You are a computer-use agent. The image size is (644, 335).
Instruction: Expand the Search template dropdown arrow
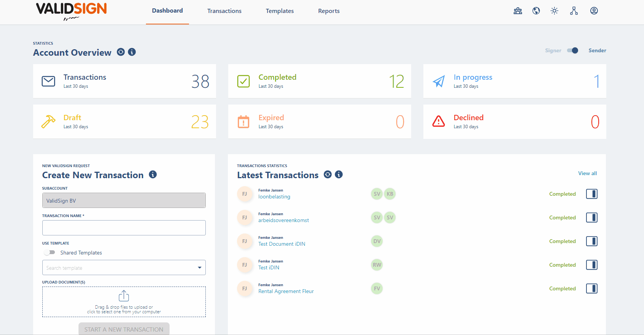(200, 268)
